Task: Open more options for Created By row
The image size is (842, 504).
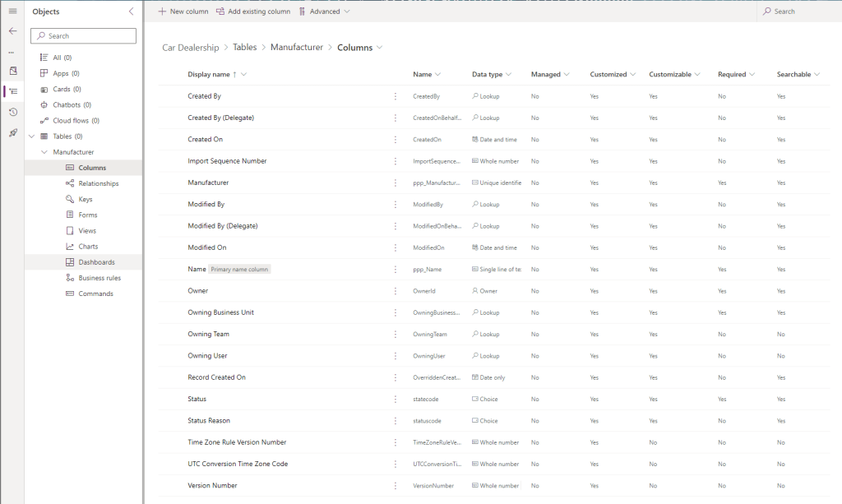Action: 395,96
